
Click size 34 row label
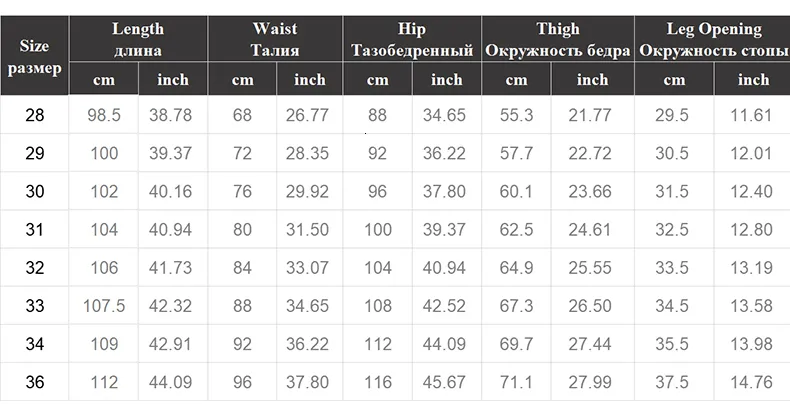(x=34, y=344)
